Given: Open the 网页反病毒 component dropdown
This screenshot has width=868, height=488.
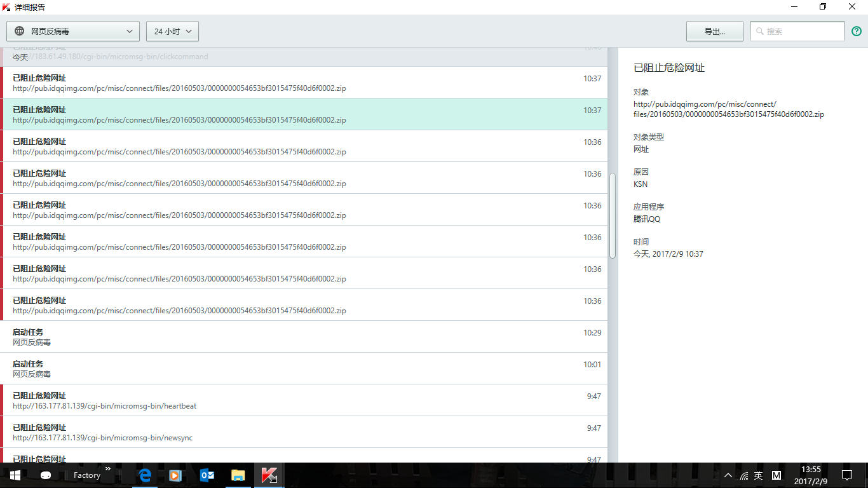Looking at the screenshot, I should pos(73,31).
